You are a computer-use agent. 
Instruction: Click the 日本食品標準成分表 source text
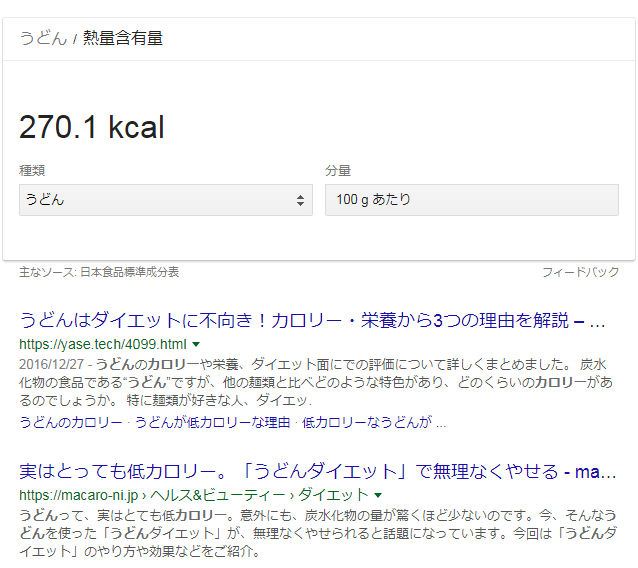click(129, 272)
